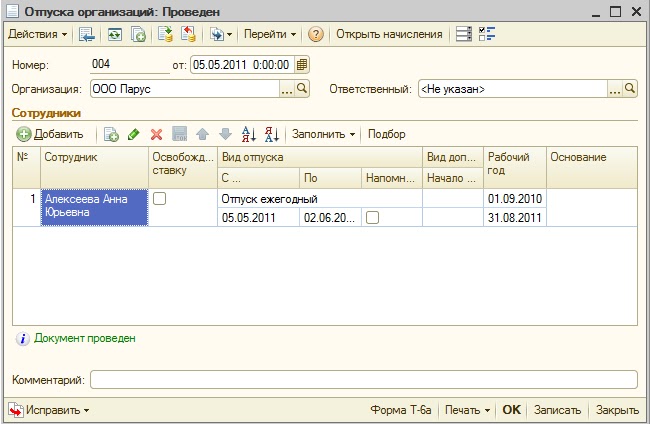
Task: Open the Исправить dropdown
Action: click(x=49, y=410)
